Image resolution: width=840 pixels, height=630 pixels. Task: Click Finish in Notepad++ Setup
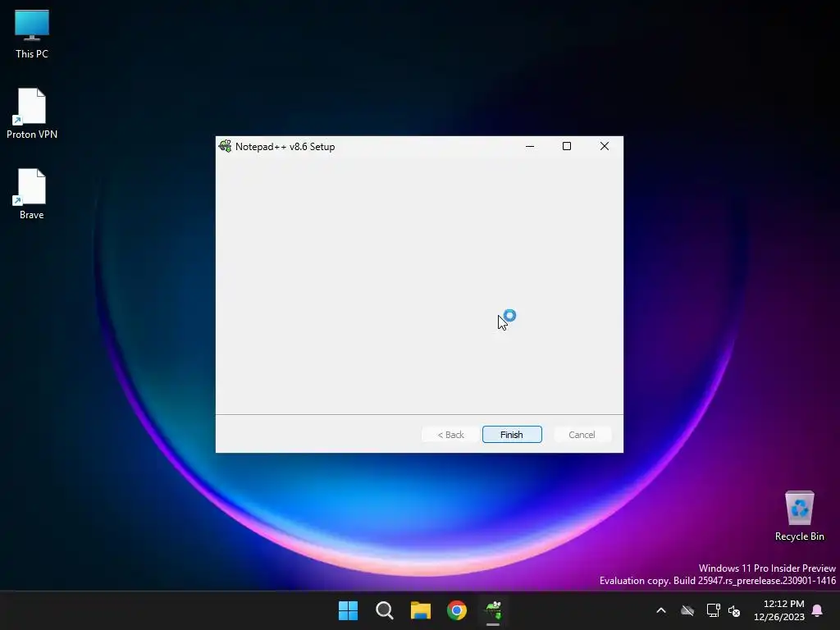coord(512,435)
